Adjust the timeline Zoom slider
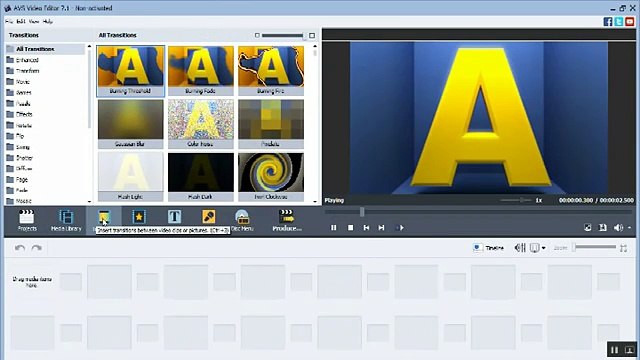 [x=594, y=247]
